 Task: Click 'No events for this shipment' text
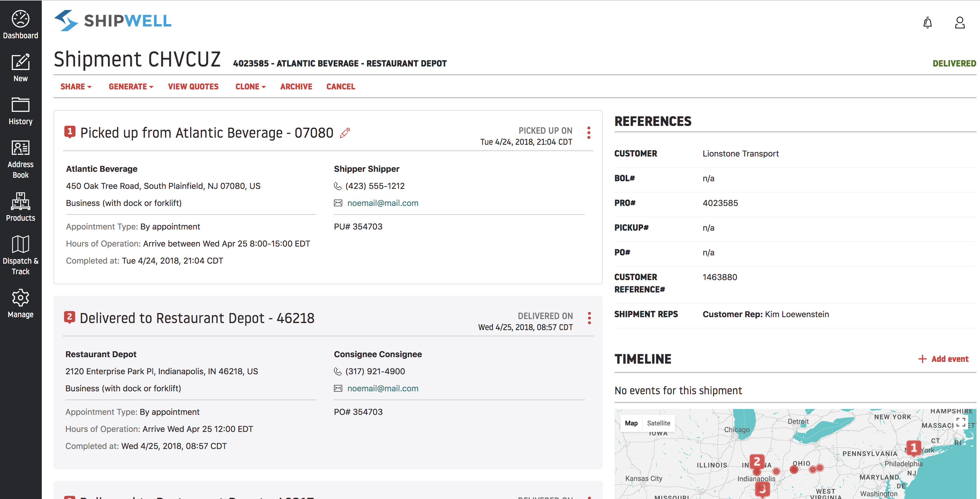pyautogui.click(x=678, y=391)
